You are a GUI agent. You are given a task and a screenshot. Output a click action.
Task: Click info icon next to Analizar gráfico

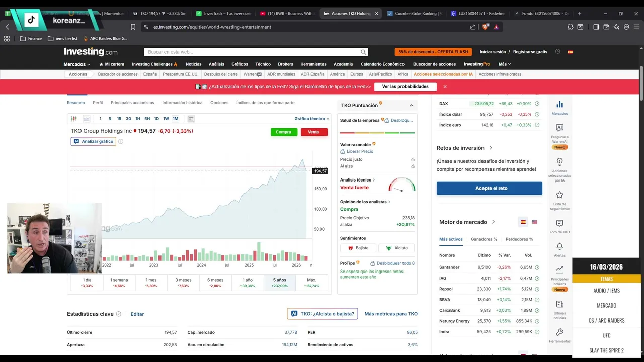coord(120,141)
